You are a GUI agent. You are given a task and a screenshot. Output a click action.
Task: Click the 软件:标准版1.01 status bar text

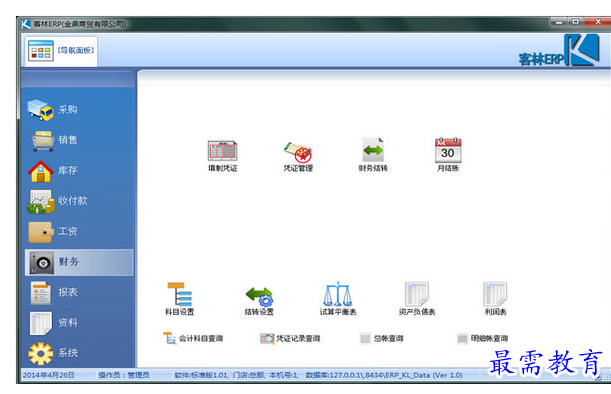coord(201,375)
